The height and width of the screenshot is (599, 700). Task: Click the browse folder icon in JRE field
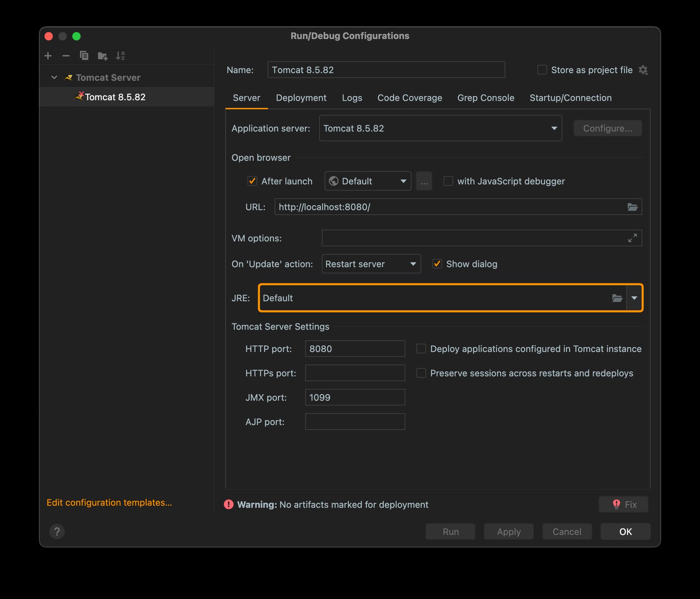pos(617,298)
